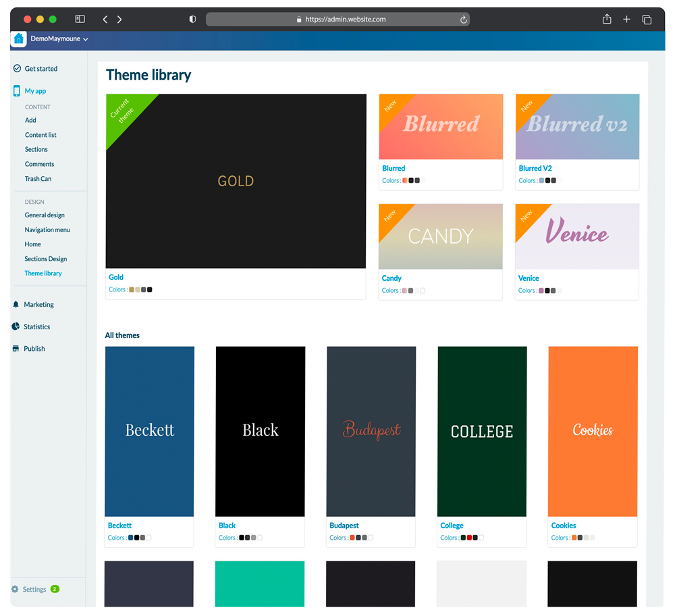
Task: Select Home under Design
Action: [x=32, y=244]
